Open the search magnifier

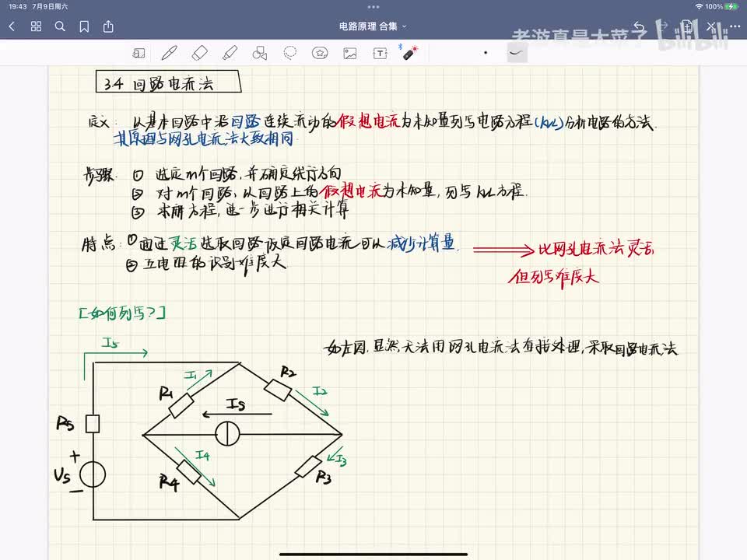tap(60, 26)
